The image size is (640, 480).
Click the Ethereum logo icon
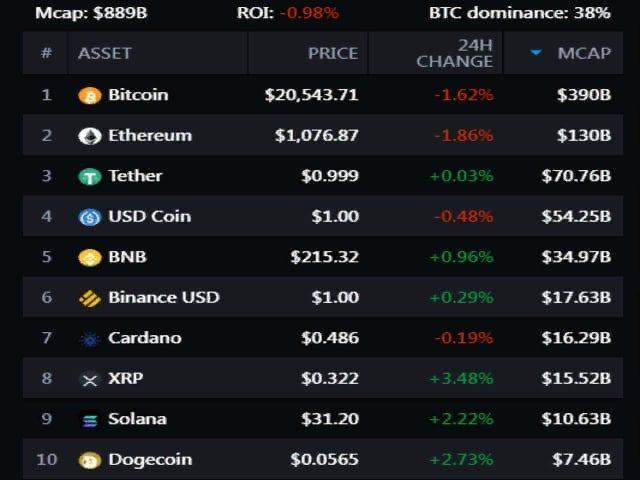pyautogui.click(x=90, y=136)
